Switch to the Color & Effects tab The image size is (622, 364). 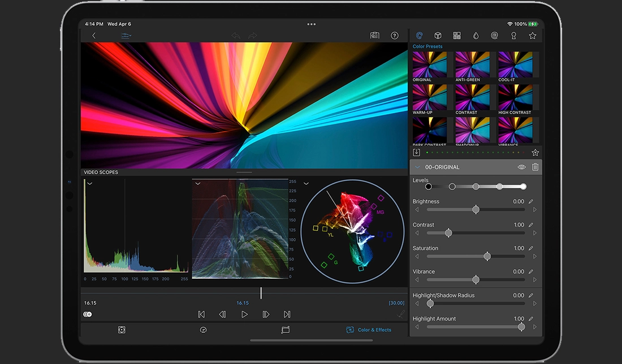(369, 330)
